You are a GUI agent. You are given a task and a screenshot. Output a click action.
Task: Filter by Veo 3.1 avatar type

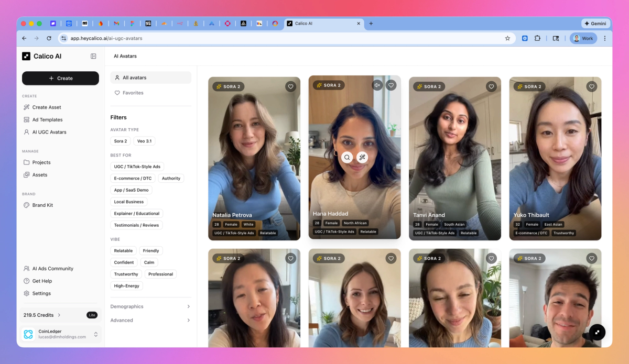pyautogui.click(x=144, y=141)
